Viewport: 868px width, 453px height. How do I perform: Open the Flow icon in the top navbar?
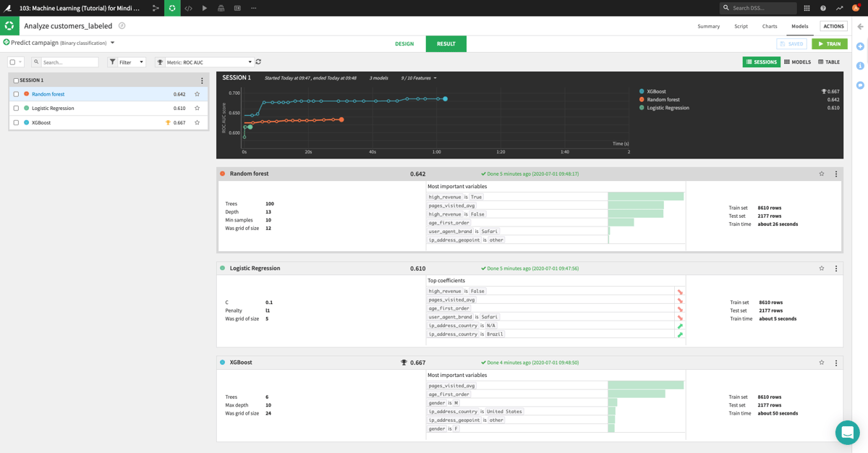click(x=156, y=8)
